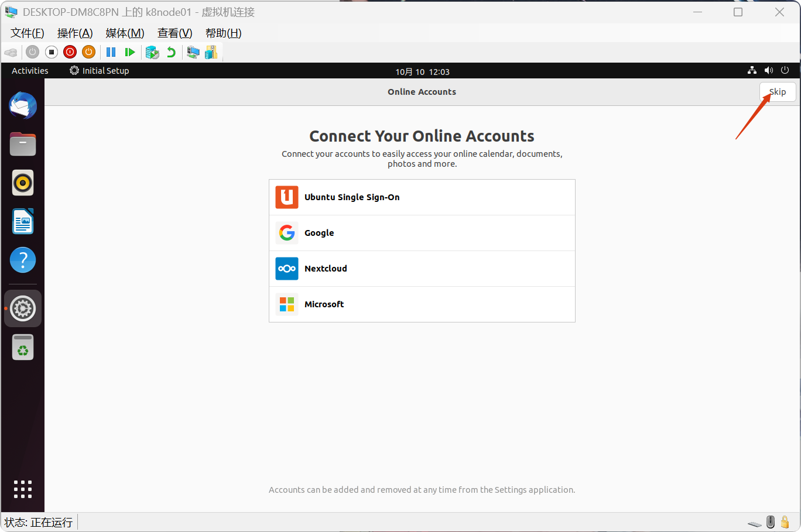Click the Initial Setup gear dock icon
This screenshot has height=532, width=801.
[x=23, y=308]
